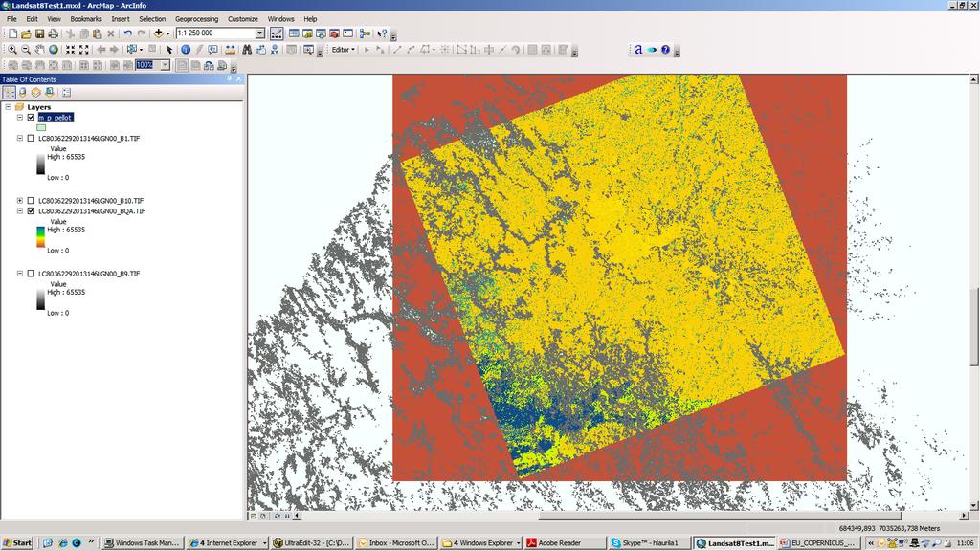Activate the Identify tool

point(186,50)
